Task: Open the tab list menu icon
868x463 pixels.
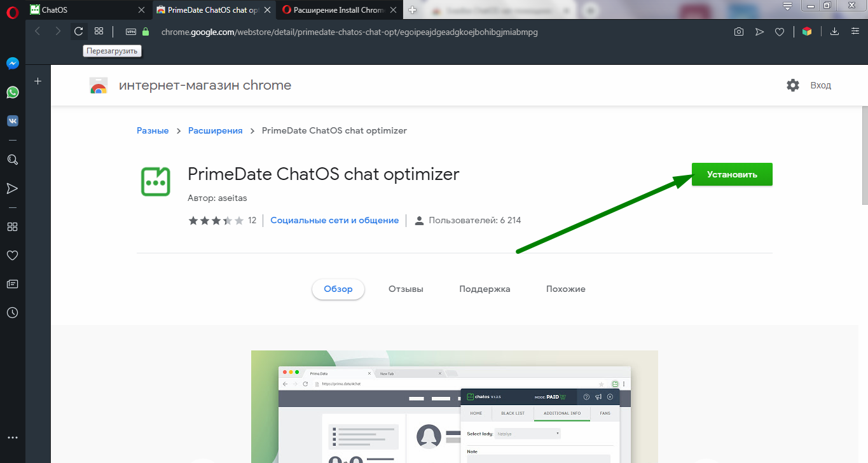Action: [x=788, y=6]
